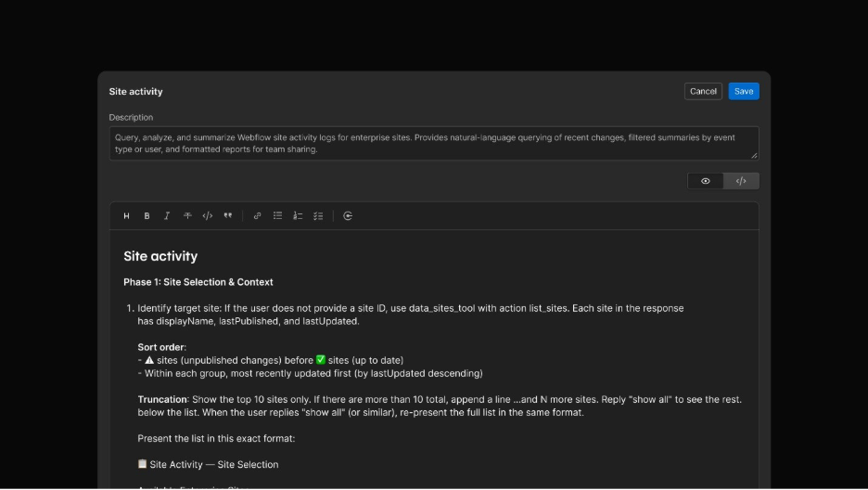Click the "Phase 1: Site Selection & Context" line

(198, 282)
